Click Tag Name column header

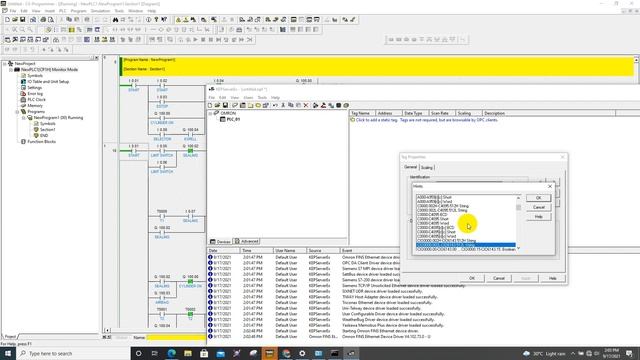(362, 113)
